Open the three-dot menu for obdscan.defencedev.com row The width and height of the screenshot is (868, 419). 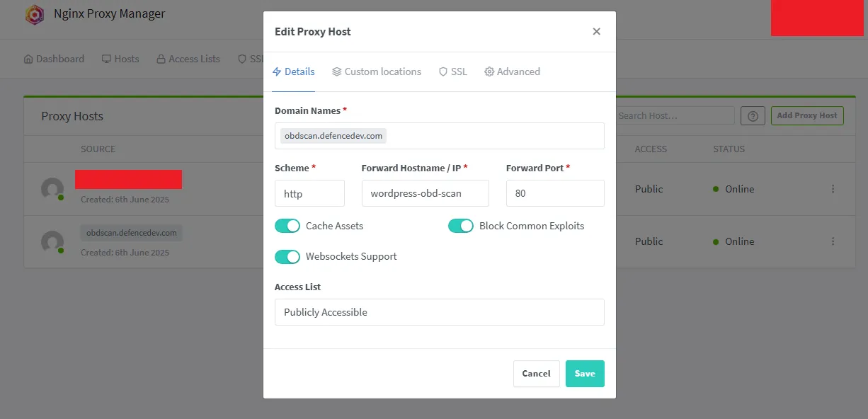[x=833, y=241]
